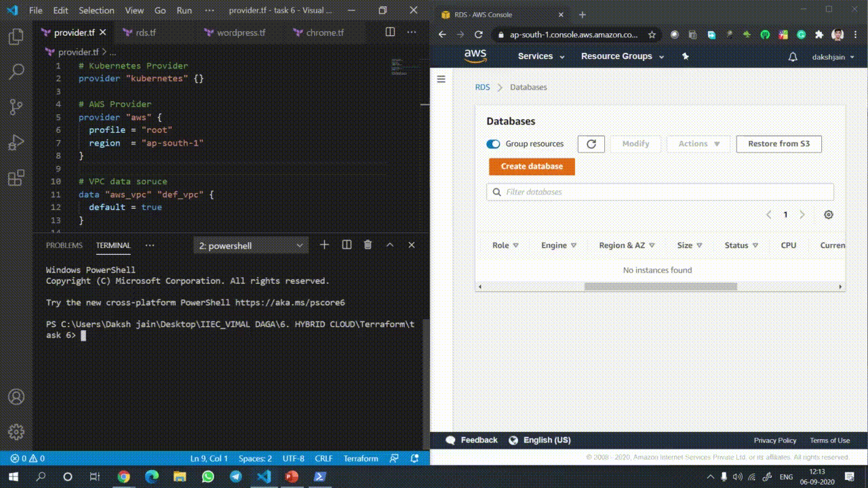Close the terminal panel
The image size is (868, 488).
tap(411, 245)
